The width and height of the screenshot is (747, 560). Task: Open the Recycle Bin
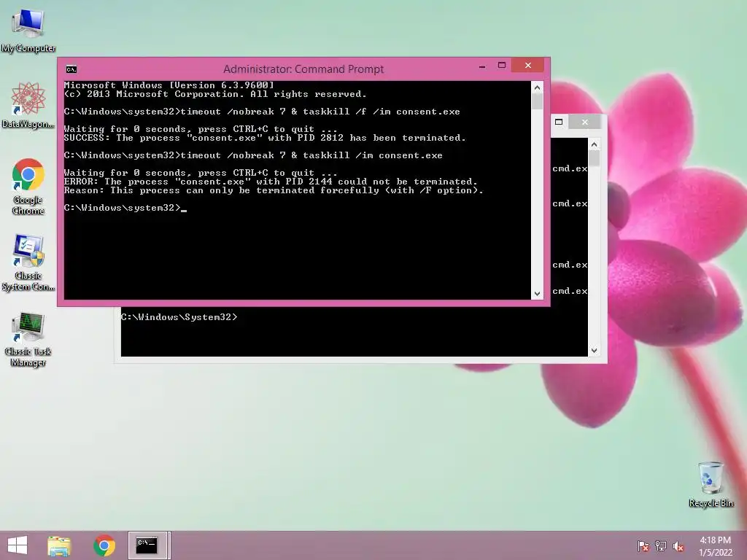click(x=711, y=484)
